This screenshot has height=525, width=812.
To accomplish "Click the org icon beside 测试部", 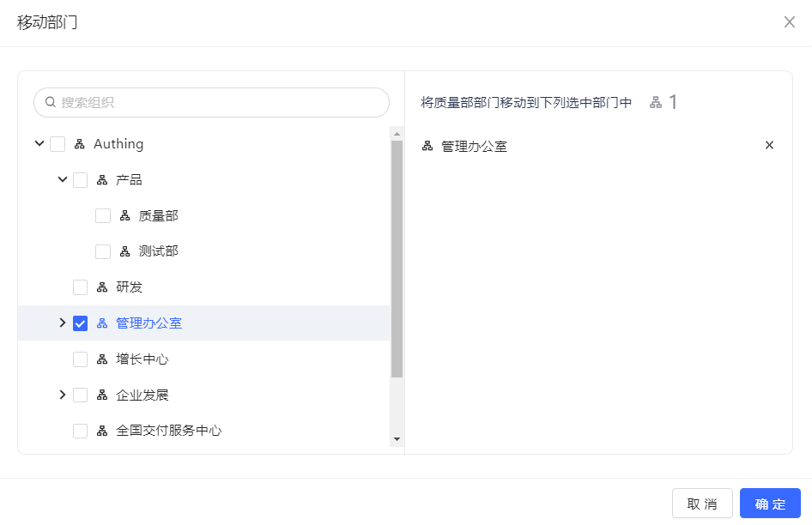I will click(124, 251).
